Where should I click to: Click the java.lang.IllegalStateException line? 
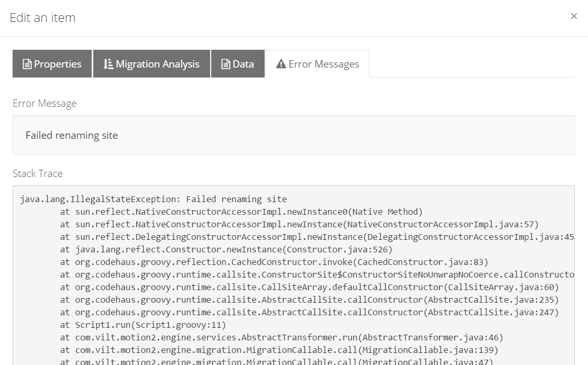click(x=154, y=199)
